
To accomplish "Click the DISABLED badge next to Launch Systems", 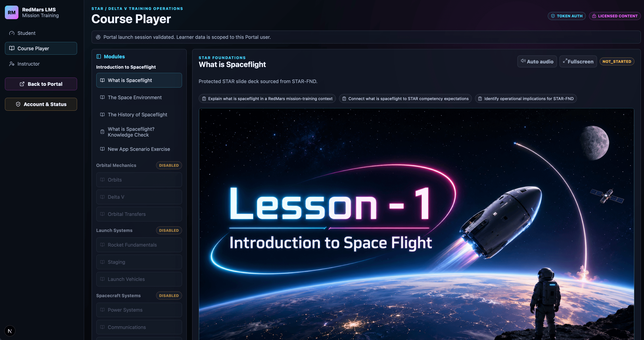I will (169, 230).
